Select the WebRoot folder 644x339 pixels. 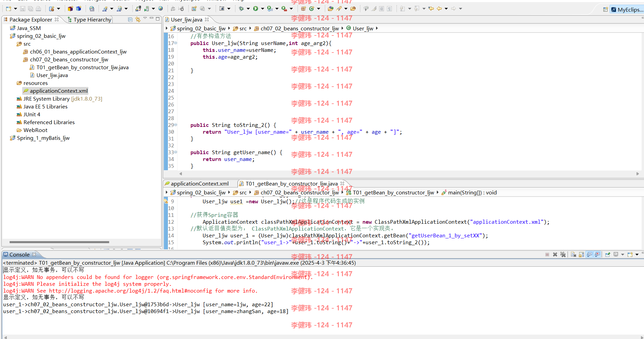click(x=32, y=130)
